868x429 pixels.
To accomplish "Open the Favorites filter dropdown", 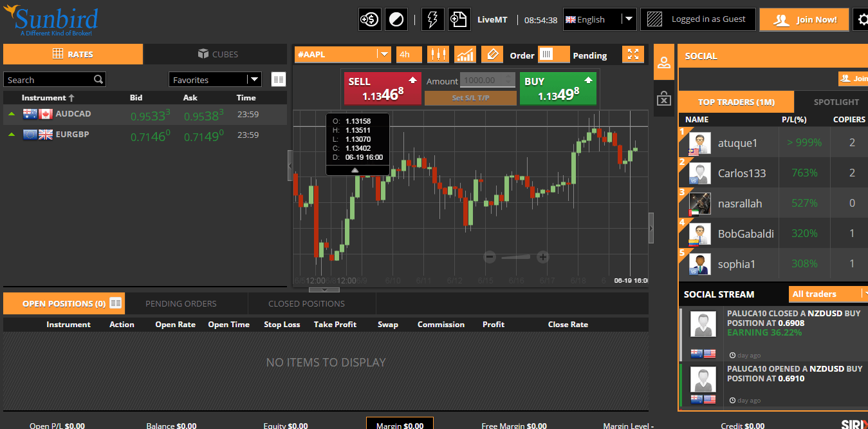I will coord(215,79).
